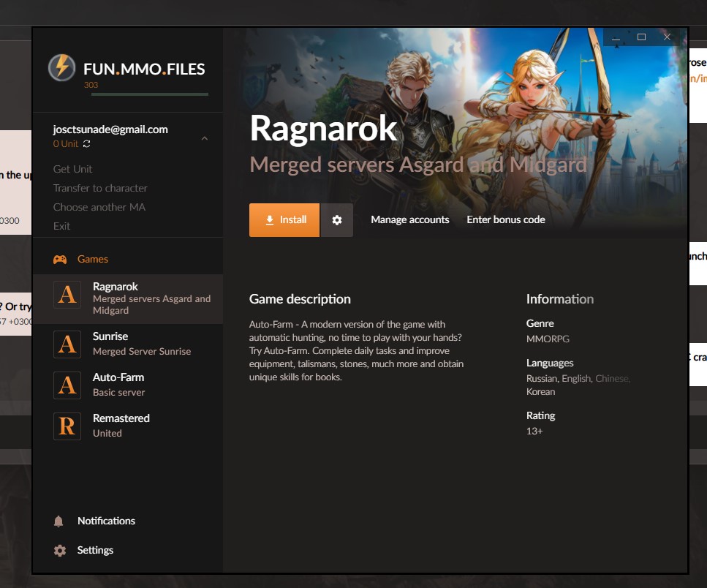Click the Remastered 'R' icon
The image size is (707, 588).
(x=67, y=426)
